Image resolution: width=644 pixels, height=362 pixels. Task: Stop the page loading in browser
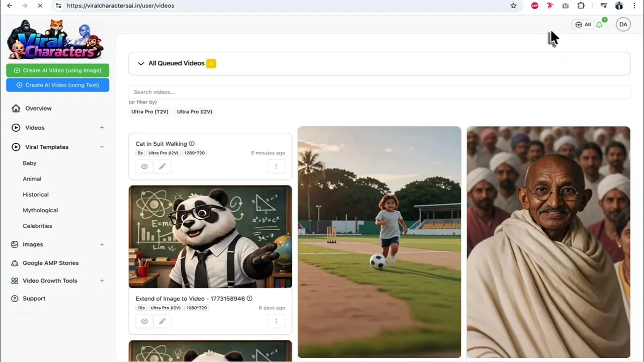pos(40,6)
